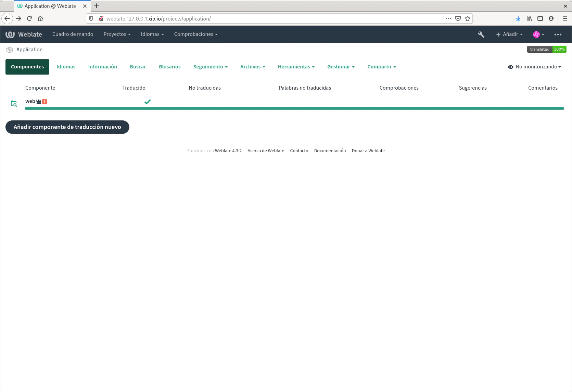Click the Weblate logo icon
The width and height of the screenshot is (572, 392).
[x=10, y=35]
